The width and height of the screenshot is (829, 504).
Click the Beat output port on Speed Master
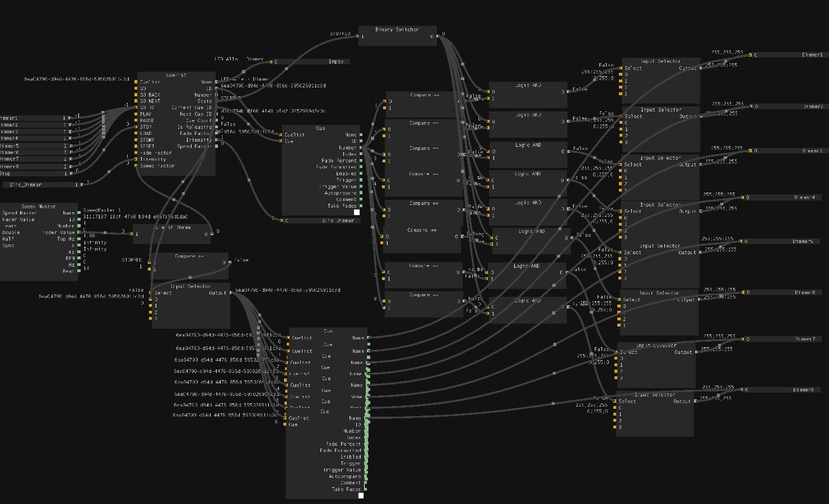[x=78, y=271]
